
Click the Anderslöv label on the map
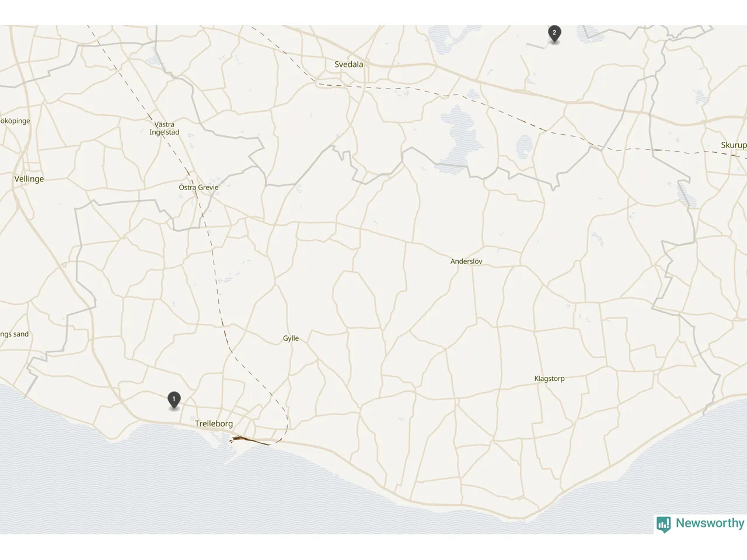466,261
